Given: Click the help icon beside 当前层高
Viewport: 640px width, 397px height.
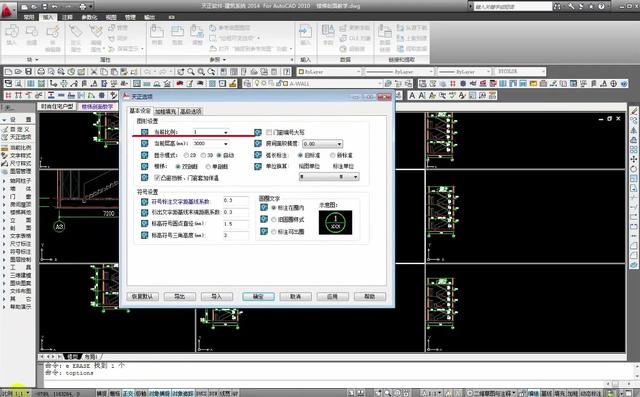Looking at the screenshot, I should coord(144,144).
